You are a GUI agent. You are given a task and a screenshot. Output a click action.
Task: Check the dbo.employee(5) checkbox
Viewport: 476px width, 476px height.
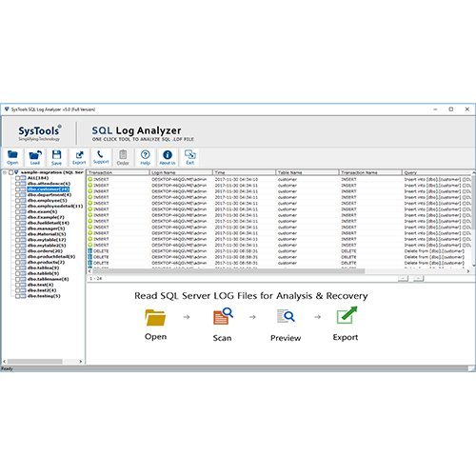18,201
